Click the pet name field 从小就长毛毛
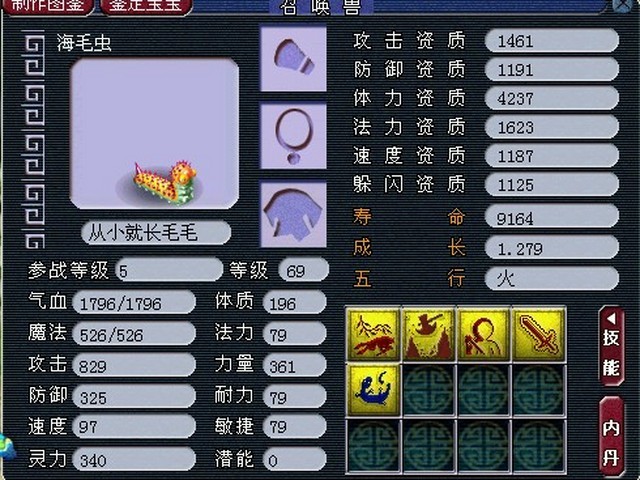The height and width of the screenshot is (480, 640). click(x=156, y=233)
